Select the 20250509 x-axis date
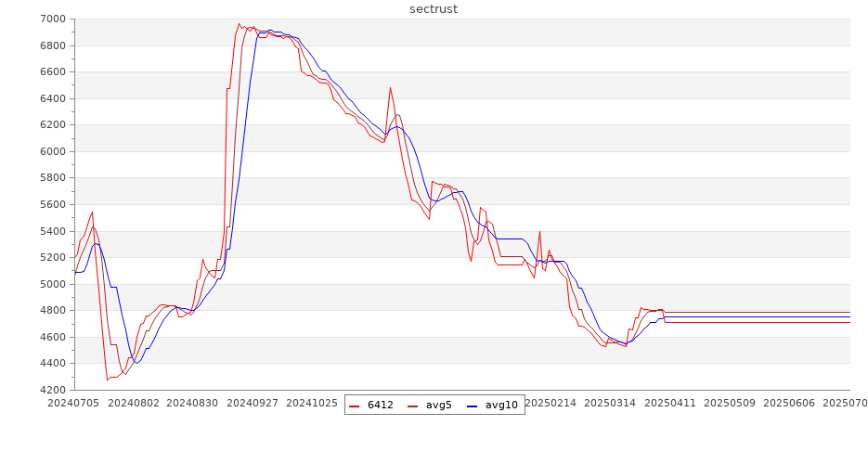Image resolution: width=868 pixels, height=464 pixels. (x=729, y=403)
